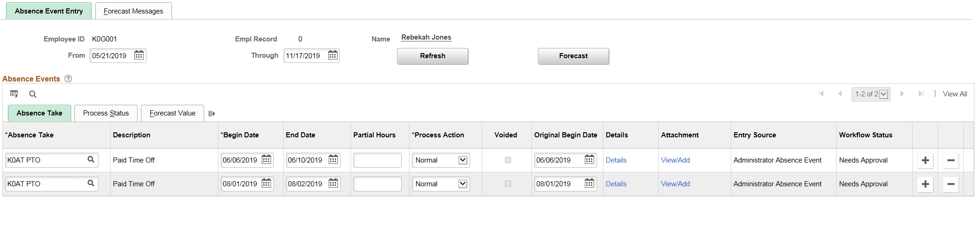Add row after 08/01/2019 absence event
Screen dimensions: 980x231
click(926, 184)
